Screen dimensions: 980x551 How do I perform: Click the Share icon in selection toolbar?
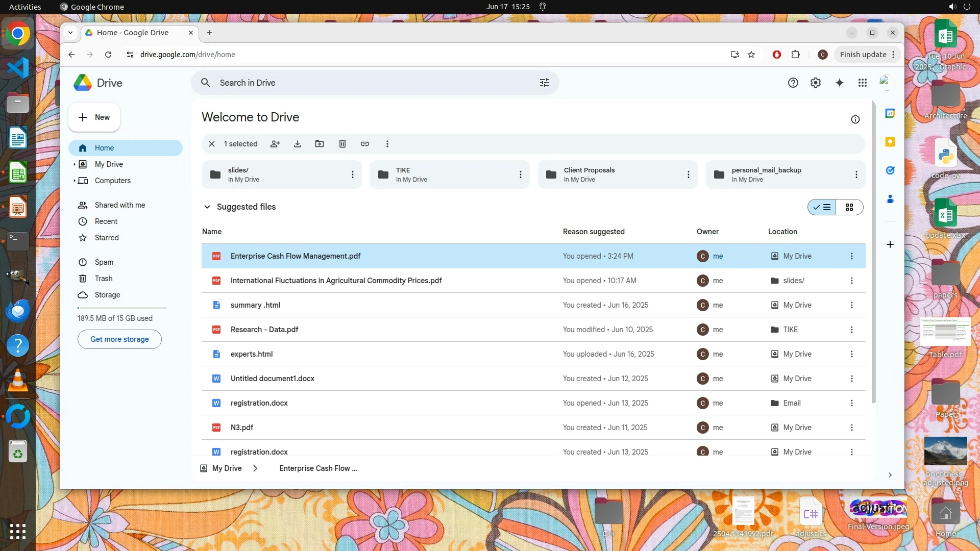point(275,144)
